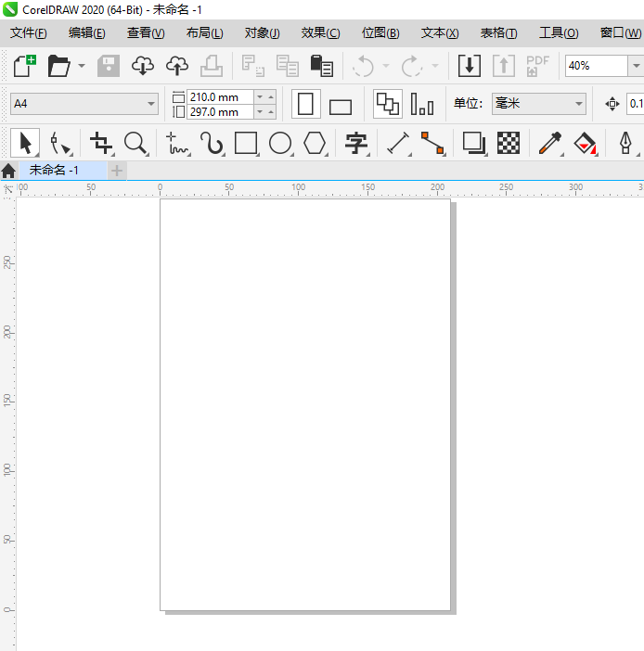
Task: Switch page to portrait orientation
Action: click(306, 104)
